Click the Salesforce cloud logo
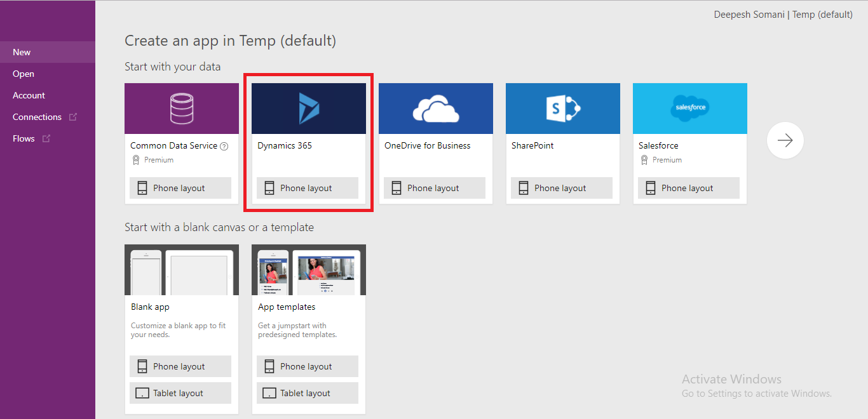868x419 pixels. (x=690, y=108)
